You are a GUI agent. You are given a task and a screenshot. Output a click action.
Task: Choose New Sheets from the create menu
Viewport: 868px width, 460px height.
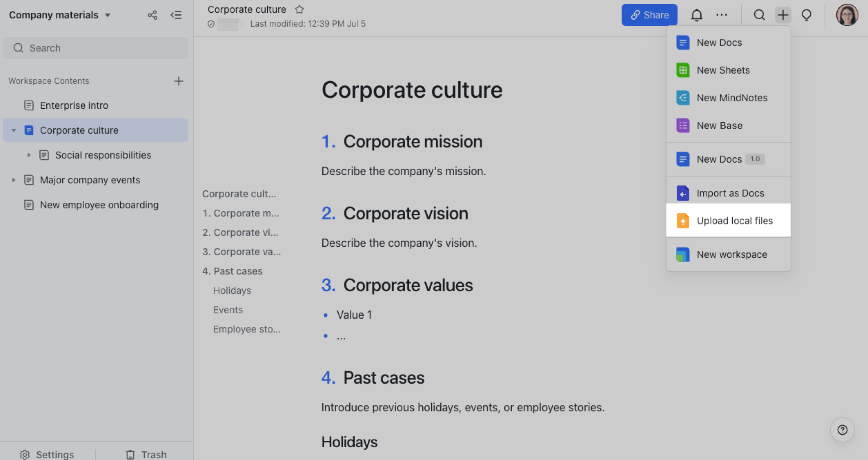[723, 70]
